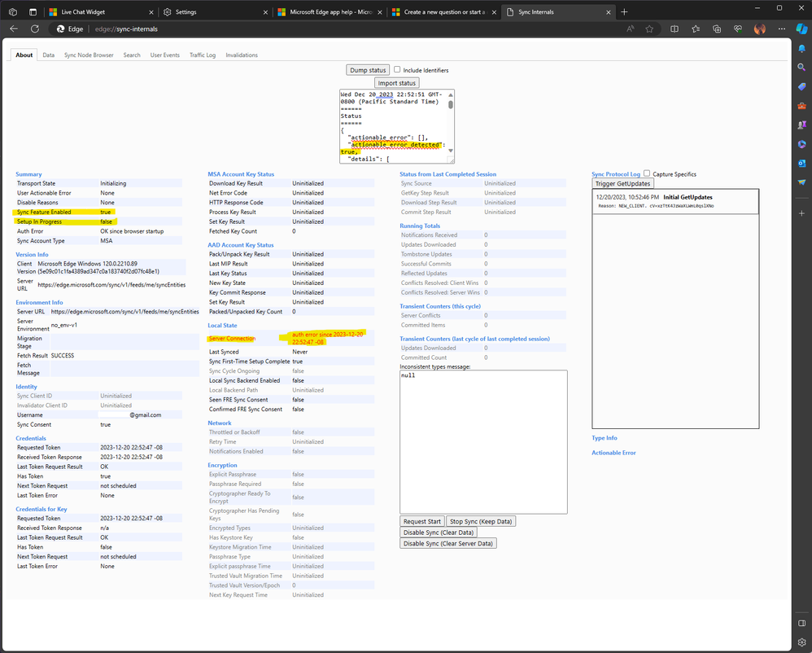Open Browser essentials heart icon
The height and width of the screenshot is (653, 812).
coord(737,28)
